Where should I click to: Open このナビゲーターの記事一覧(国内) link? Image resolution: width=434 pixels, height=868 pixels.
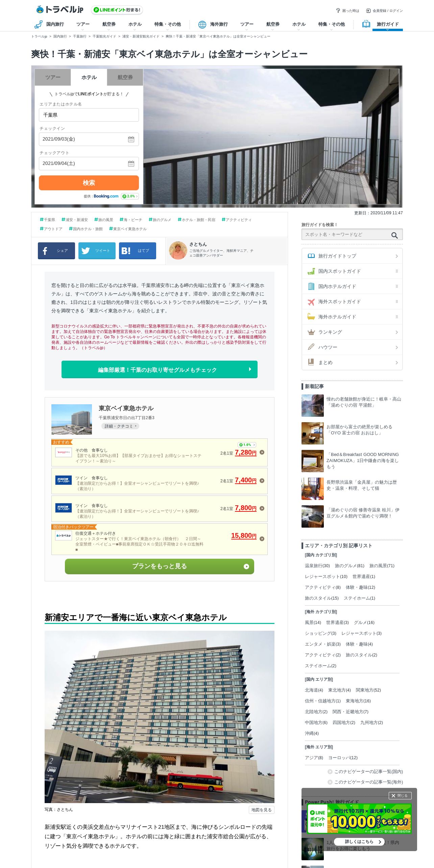(365, 772)
